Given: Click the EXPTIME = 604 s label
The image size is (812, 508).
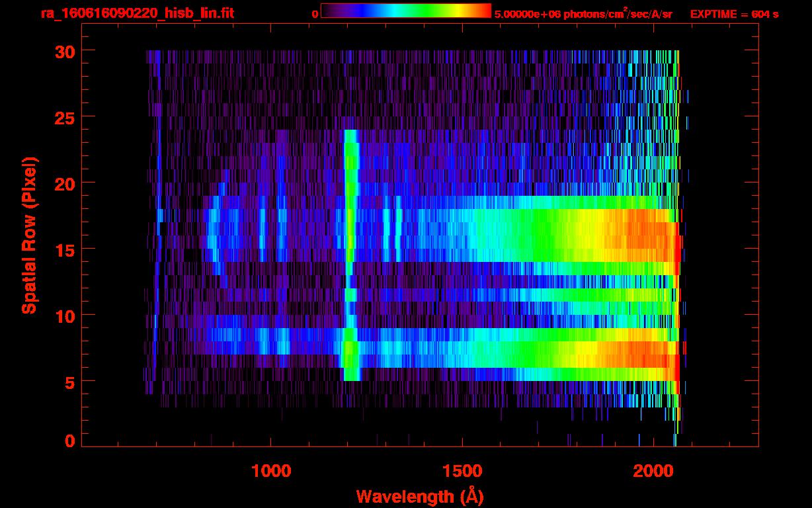Looking at the screenshot, I should pos(734,14).
